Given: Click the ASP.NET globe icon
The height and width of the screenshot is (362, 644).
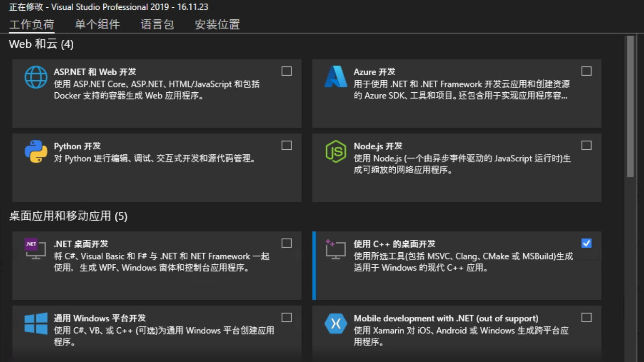Looking at the screenshot, I should point(36,77).
